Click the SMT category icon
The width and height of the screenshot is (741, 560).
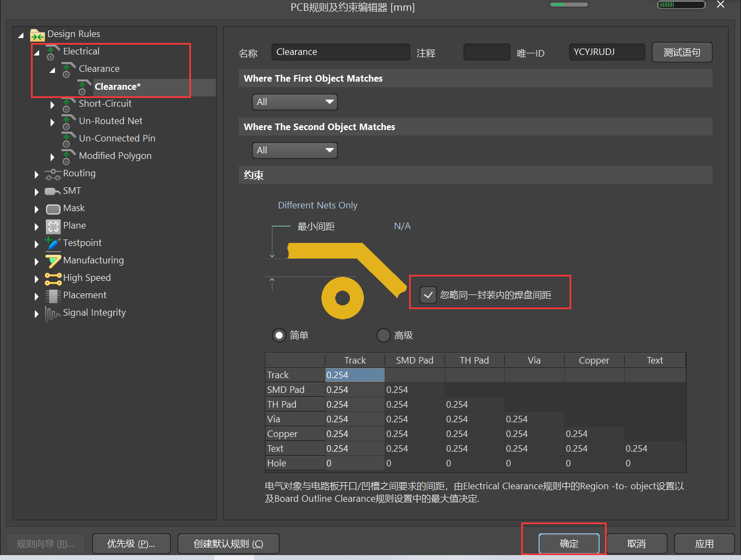tap(53, 192)
